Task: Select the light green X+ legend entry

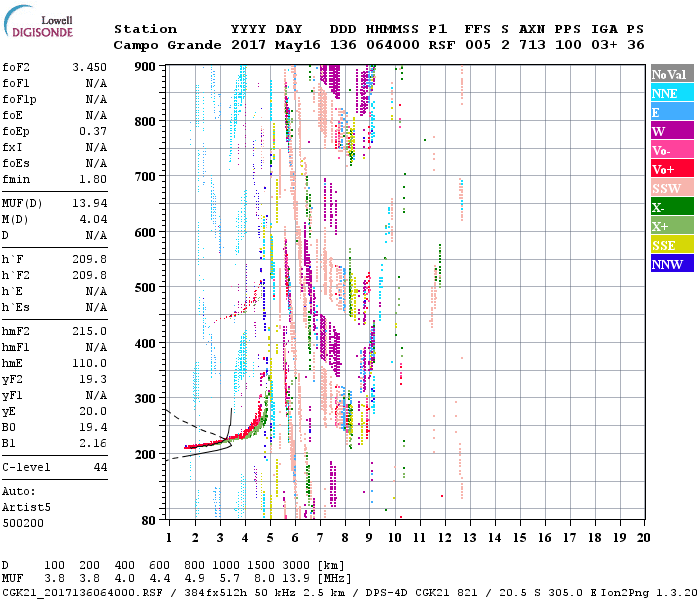Action: (x=671, y=226)
